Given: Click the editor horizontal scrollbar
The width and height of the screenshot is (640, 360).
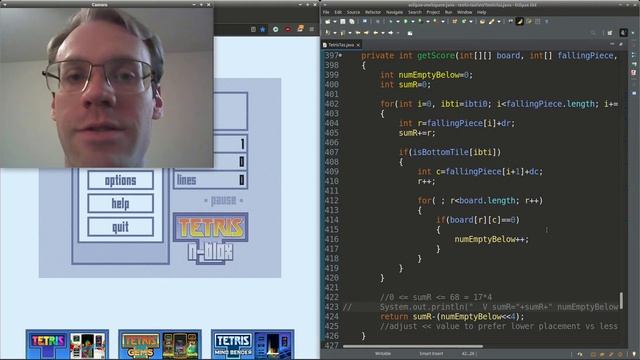Looking at the screenshot, I should [412, 347].
